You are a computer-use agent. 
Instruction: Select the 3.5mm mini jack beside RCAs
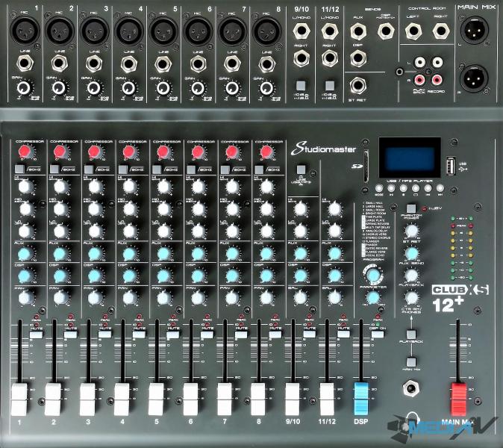pos(399,72)
